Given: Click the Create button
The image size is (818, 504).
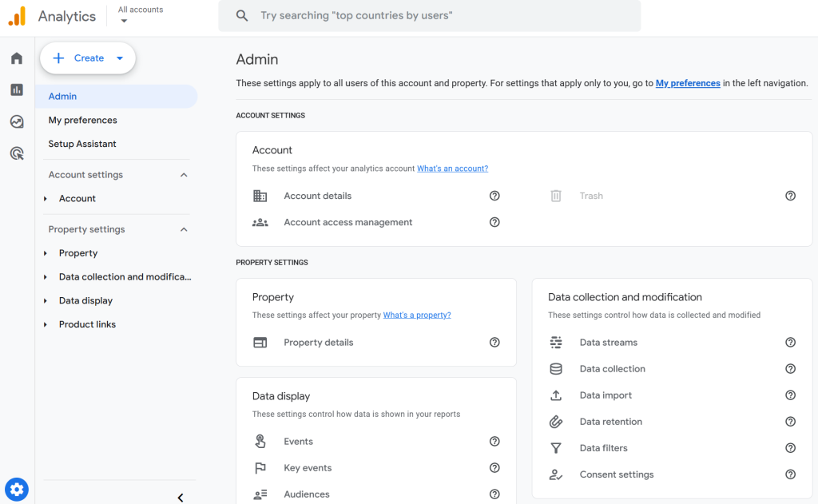Looking at the screenshot, I should click(x=88, y=58).
